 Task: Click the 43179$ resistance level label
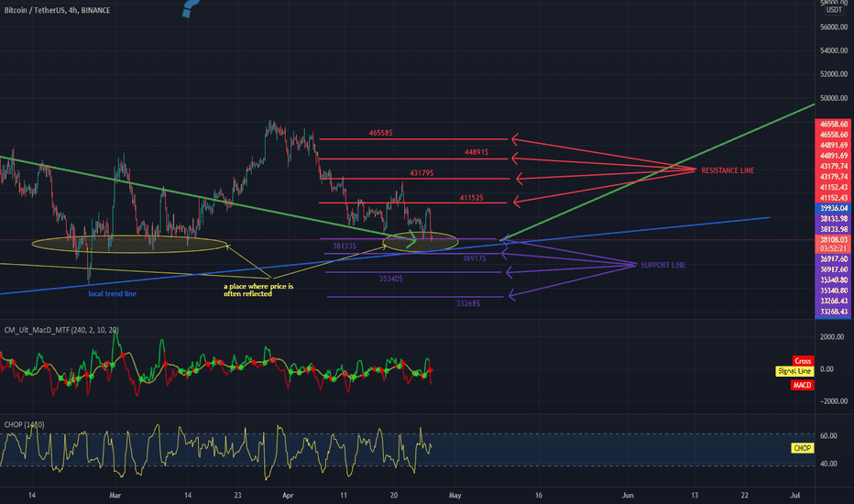422,172
